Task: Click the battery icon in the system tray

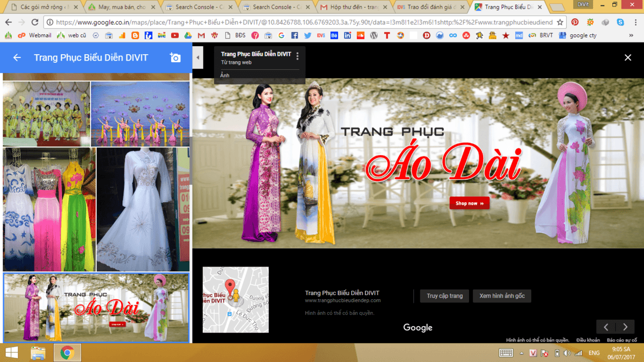Action: pyautogui.click(x=557, y=353)
